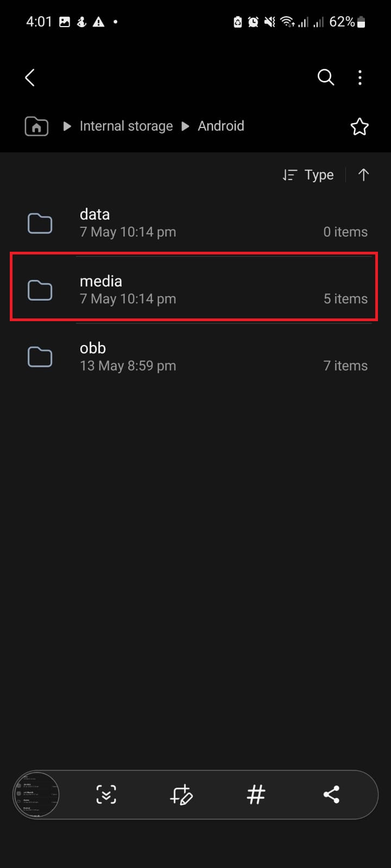This screenshot has width=391, height=868.
Task: Tap the back arrow icon
Action: point(30,78)
